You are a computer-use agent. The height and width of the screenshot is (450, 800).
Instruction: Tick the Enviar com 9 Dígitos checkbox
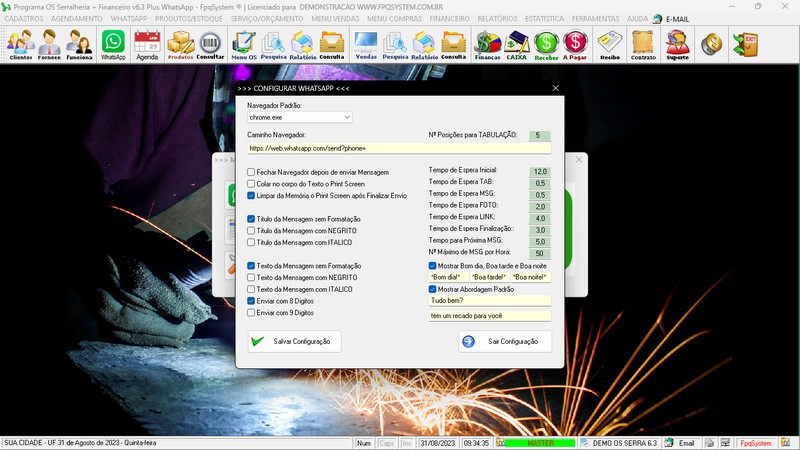coord(252,312)
